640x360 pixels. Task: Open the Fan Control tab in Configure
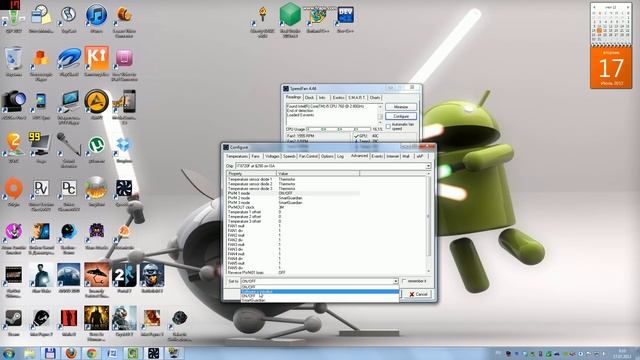point(308,156)
